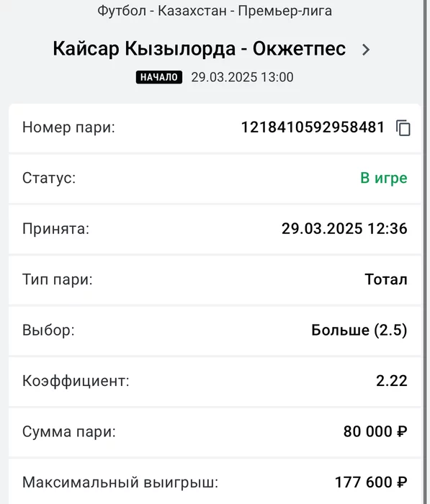Open the Кайсар Кызылорда - Окжетпес match title
Image resolution: width=430 pixels, height=504 pixels.
pyautogui.click(x=200, y=49)
